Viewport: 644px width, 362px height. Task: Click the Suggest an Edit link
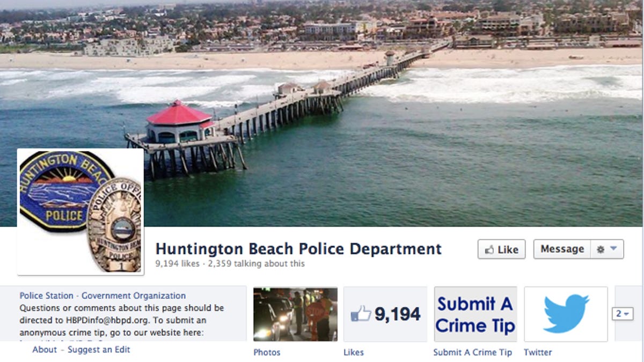click(99, 350)
